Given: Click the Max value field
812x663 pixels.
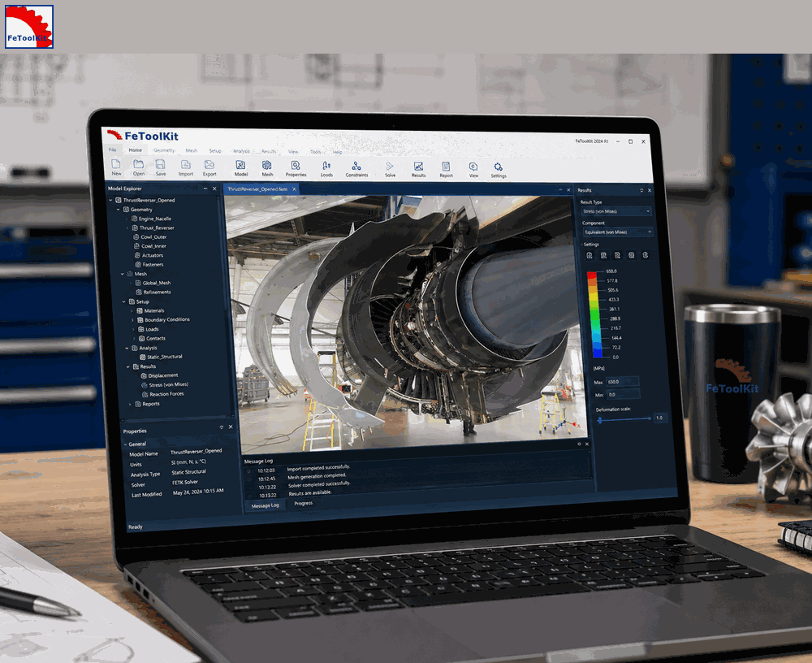Looking at the screenshot, I should pyautogui.click(x=622, y=382).
